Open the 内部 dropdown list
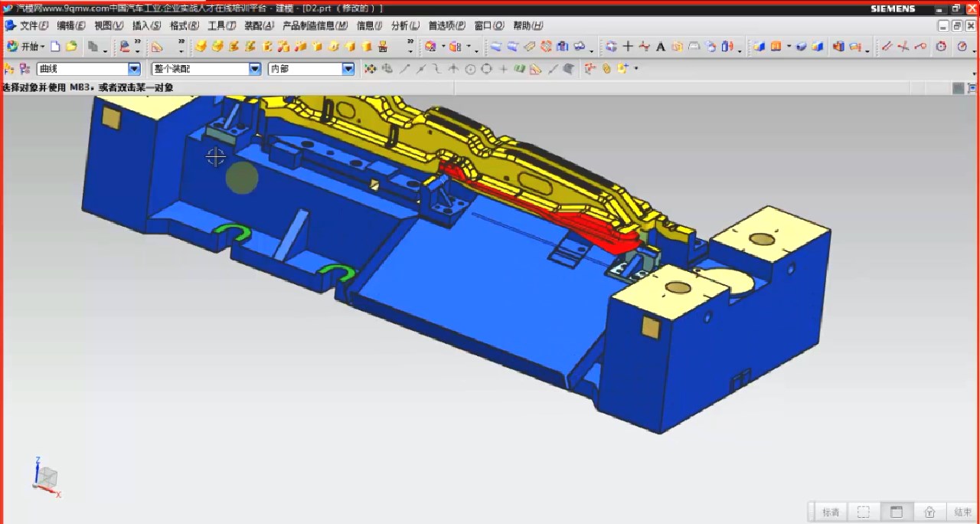This screenshot has height=524, width=980. tap(348, 69)
